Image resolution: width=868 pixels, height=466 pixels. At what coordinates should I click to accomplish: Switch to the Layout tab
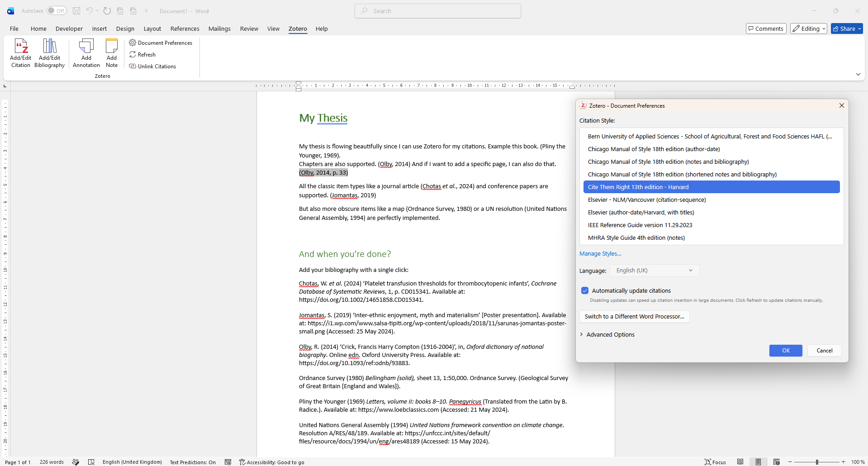click(152, 29)
